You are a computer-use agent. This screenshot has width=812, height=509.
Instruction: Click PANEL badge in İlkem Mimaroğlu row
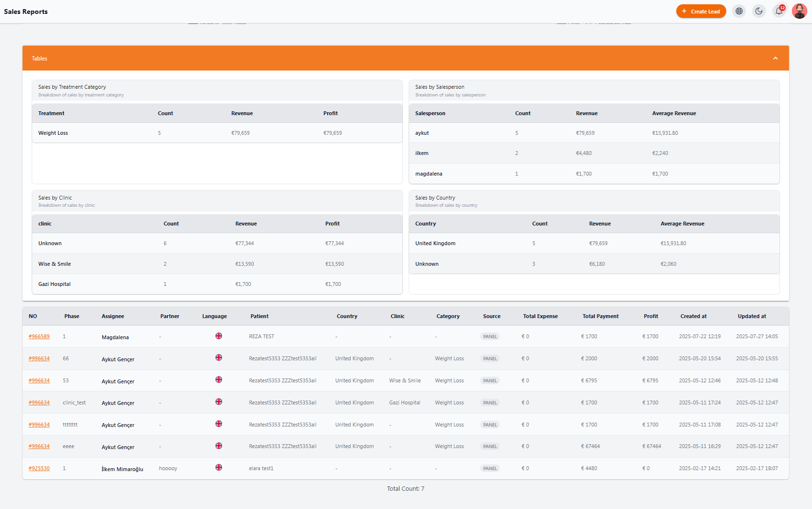click(490, 468)
